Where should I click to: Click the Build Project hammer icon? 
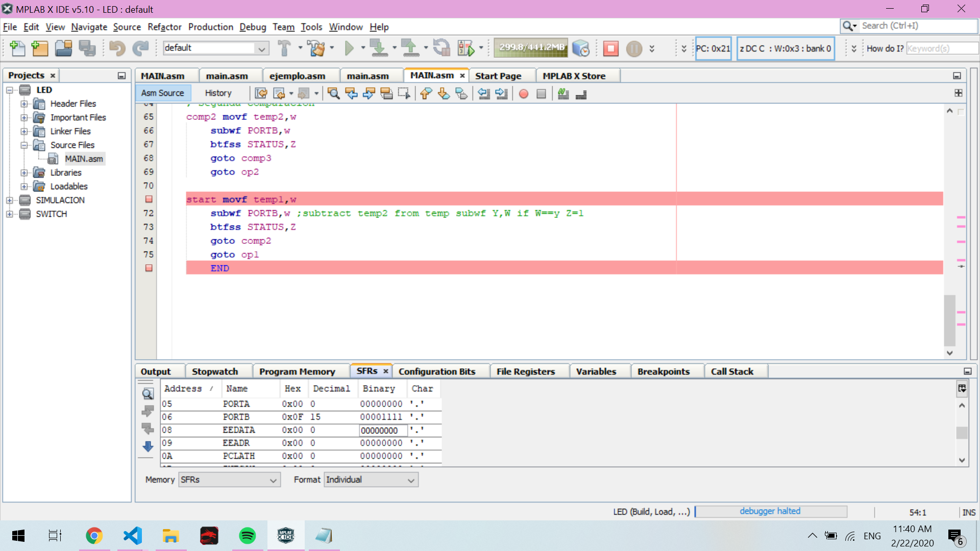pyautogui.click(x=284, y=48)
